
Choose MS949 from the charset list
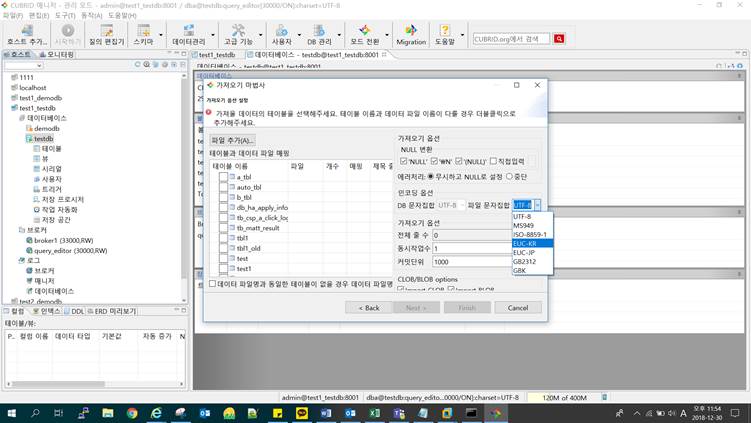pyautogui.click(x=533, y=225)
